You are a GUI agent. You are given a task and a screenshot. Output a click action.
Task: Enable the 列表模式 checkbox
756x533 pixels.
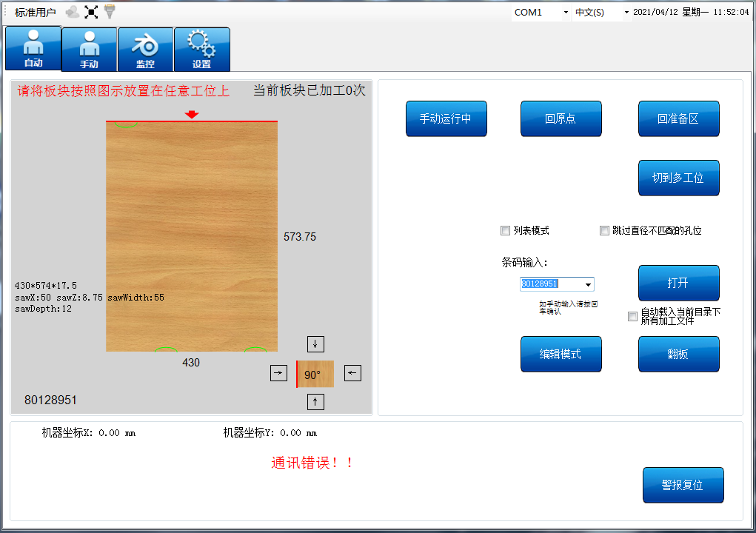pyautogui.click(x=506, y=231)
